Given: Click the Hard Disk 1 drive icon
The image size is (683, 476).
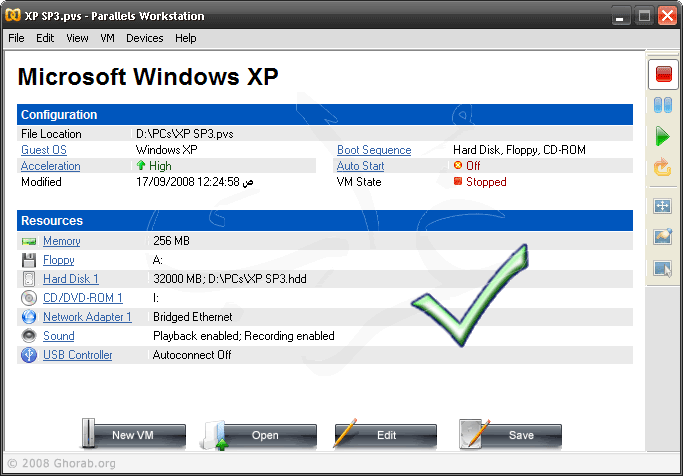Looking at the screenshot, I should [x=29, y=279].
